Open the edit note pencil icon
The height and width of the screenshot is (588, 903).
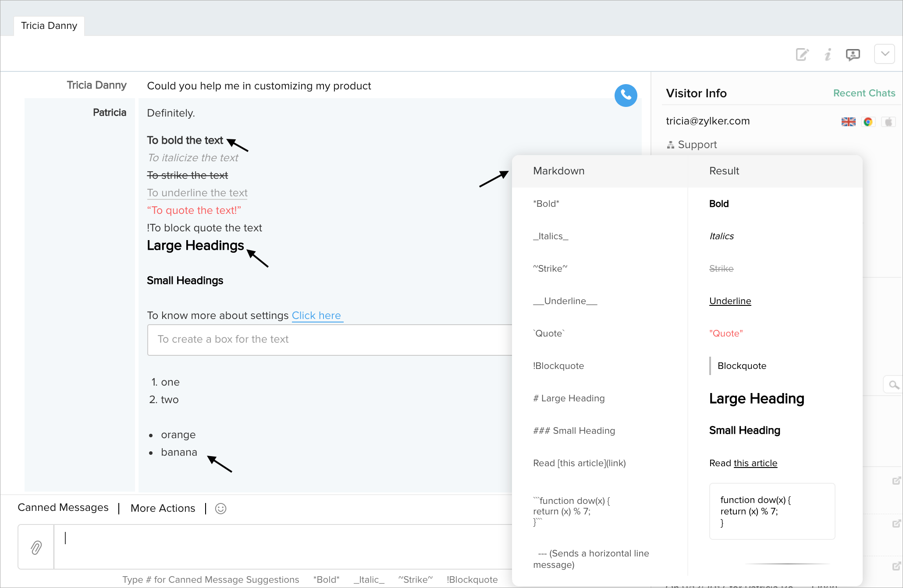point(802,55)
